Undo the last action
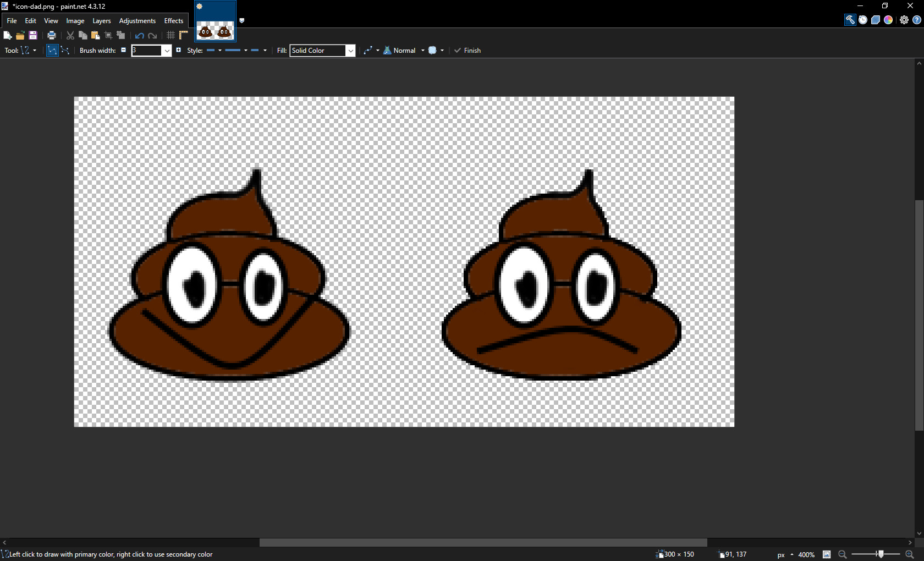This screenshot has width=924, height=561. tap(140, 35)
